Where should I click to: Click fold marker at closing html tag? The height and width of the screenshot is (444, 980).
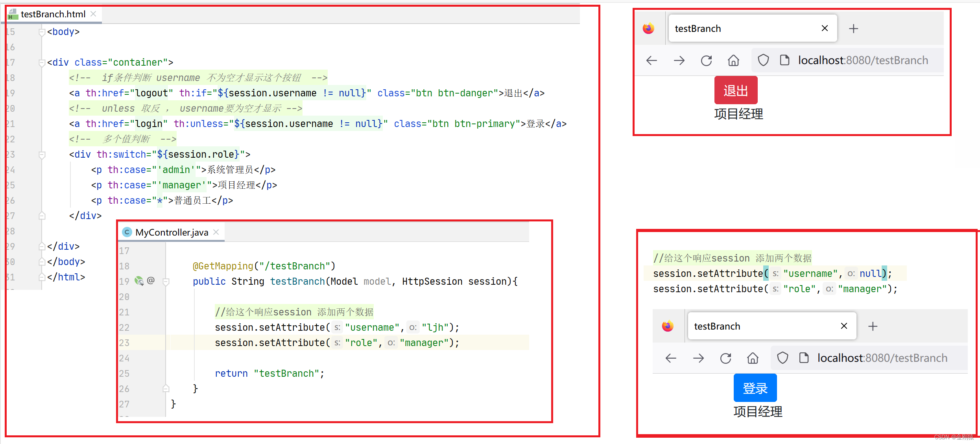tap(42, 277)
